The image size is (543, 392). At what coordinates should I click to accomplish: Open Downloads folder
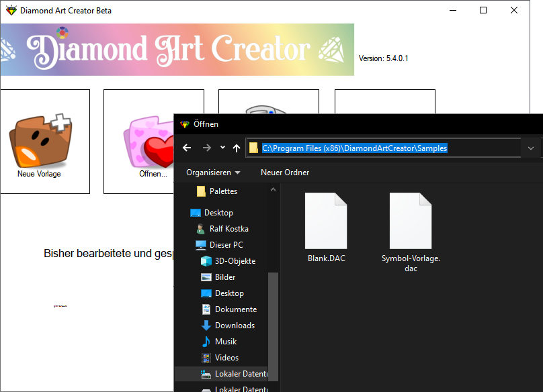click(228, 326)
